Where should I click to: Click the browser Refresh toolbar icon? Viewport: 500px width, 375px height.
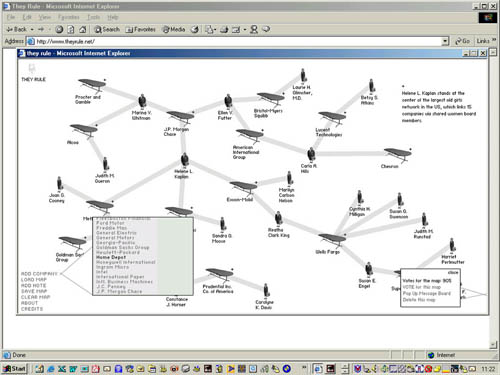[x=71, y=29]
